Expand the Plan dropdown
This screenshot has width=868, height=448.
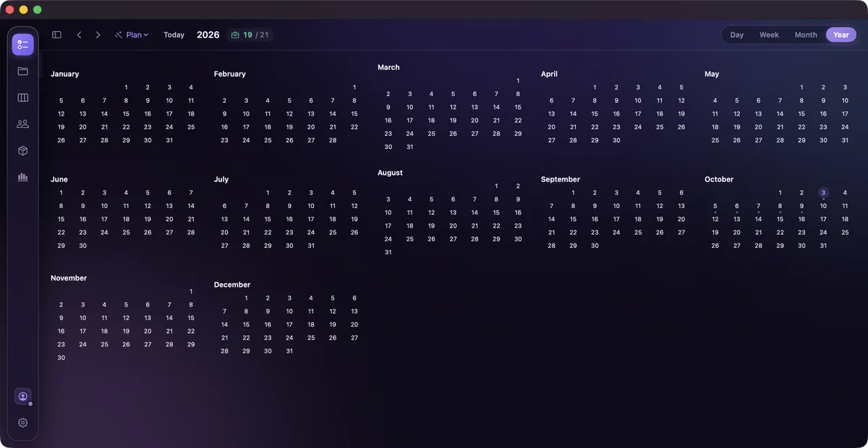132,35
